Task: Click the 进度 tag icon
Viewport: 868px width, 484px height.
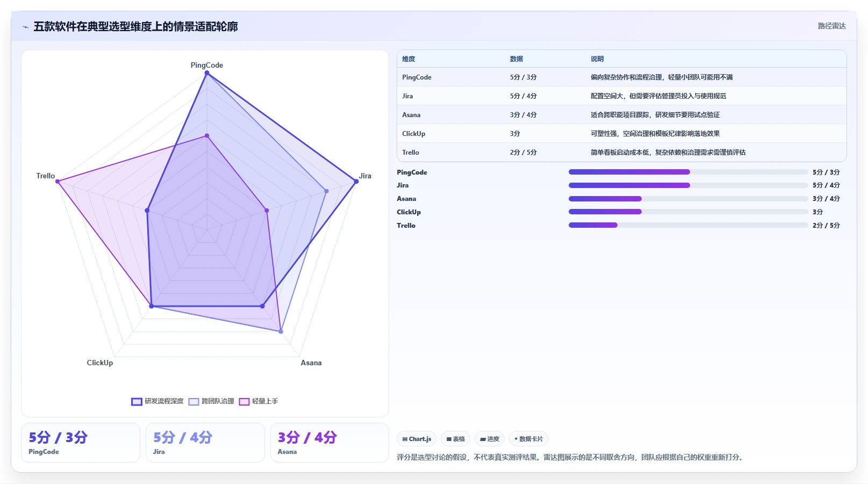Action: [483, 439]
